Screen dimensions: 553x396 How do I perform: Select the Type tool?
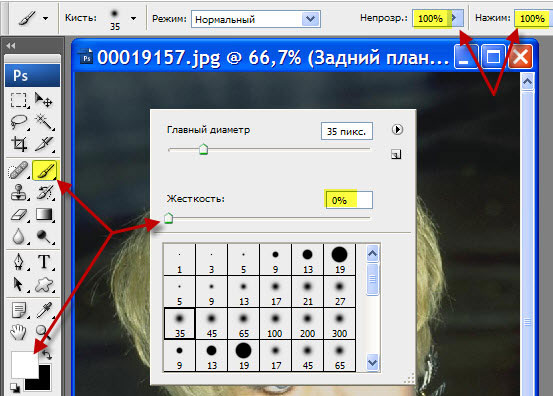pyautogui.click(x=44, y=262)
